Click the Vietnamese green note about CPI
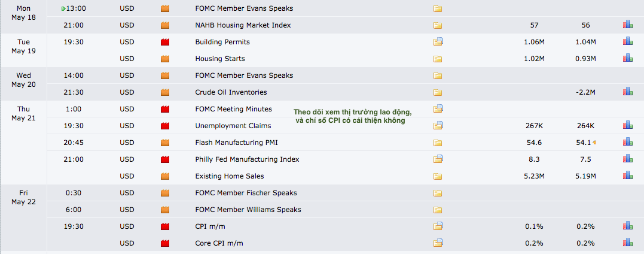The width and height of the screenshot is (644, 254). pyautogui.click(x=352, y=116)
